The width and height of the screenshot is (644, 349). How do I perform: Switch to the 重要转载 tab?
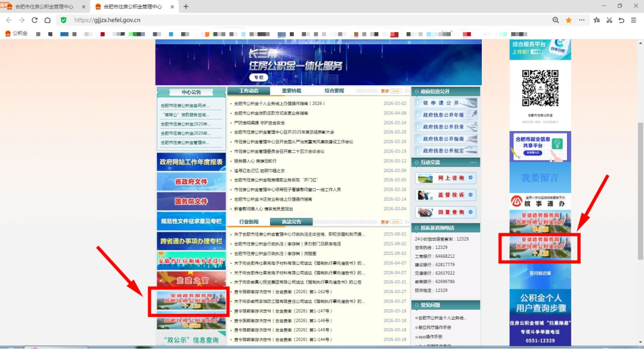292,91
